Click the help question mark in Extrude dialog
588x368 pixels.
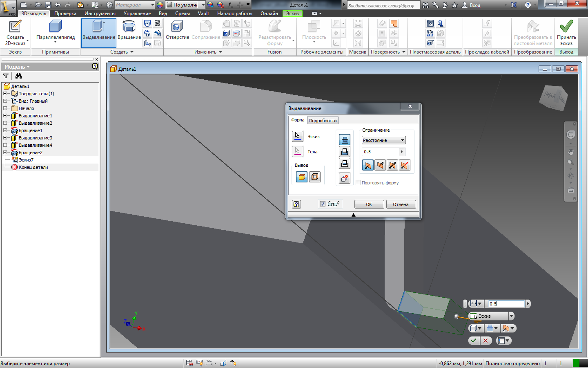(296, 204)
